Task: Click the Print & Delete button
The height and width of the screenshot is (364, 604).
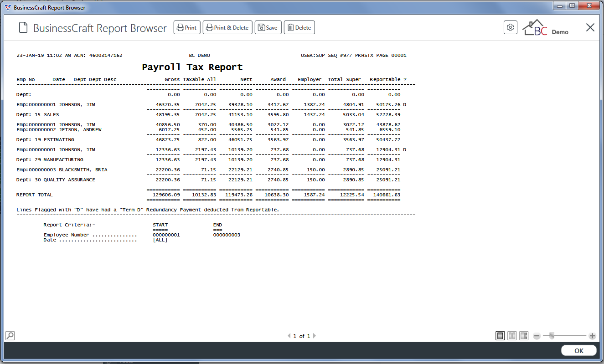Action: tap(227, 27)
